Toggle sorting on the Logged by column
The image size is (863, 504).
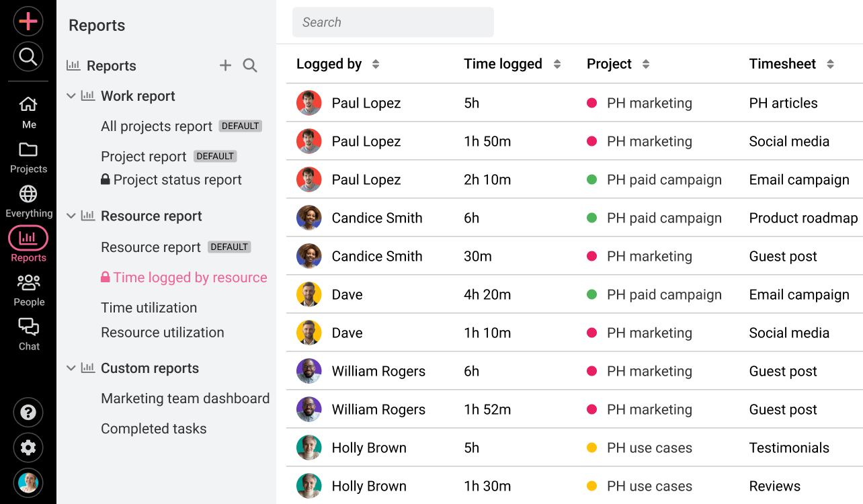click(376, 64)
